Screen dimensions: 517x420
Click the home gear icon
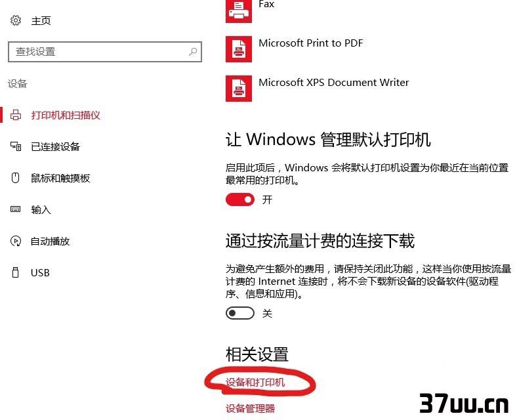coord(16,20)
